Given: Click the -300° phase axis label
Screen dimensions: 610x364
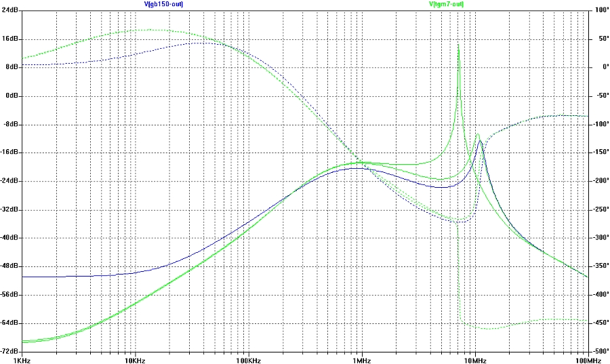Looking at the screenshot, I should pos(601,238).
